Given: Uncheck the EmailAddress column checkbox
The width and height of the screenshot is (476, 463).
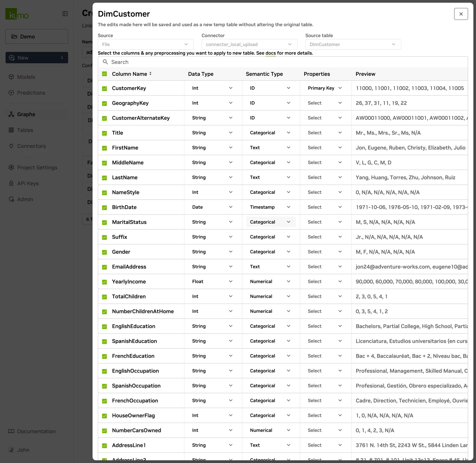Looking at the screenshot, I should (x=104, y=267).
